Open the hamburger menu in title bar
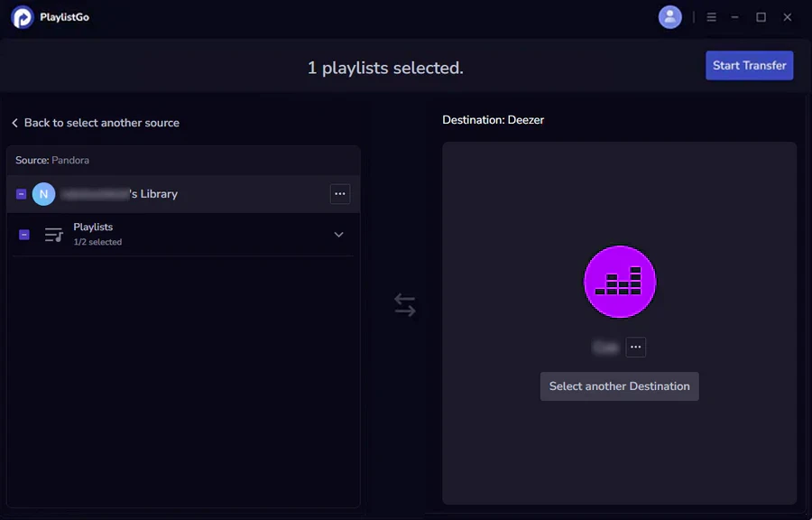The image size is (812, 520). tap(711, 17)
